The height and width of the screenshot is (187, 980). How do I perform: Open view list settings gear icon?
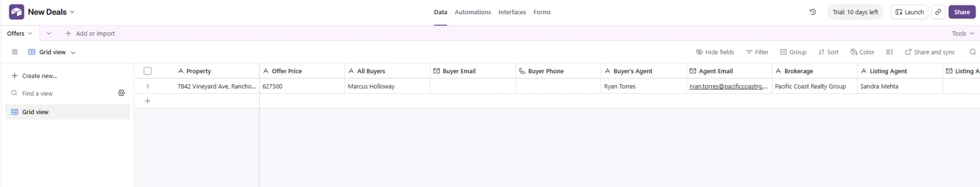coord(122,93)
